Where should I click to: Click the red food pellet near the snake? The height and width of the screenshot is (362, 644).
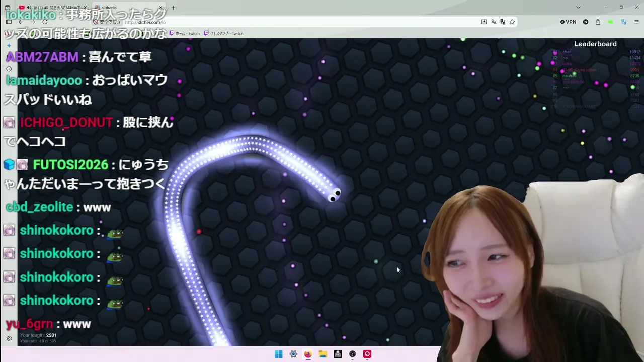pos(199,232)
